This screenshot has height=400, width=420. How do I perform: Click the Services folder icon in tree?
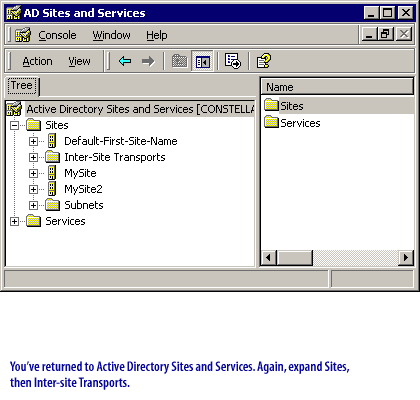coord(33,221)
